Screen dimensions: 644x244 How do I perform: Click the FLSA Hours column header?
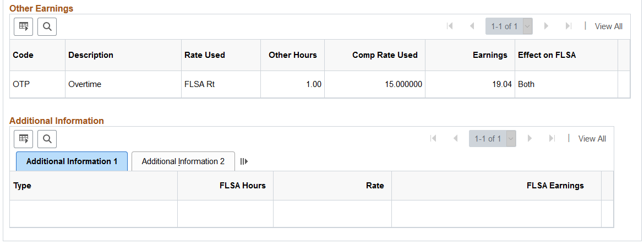pos(243,186)
